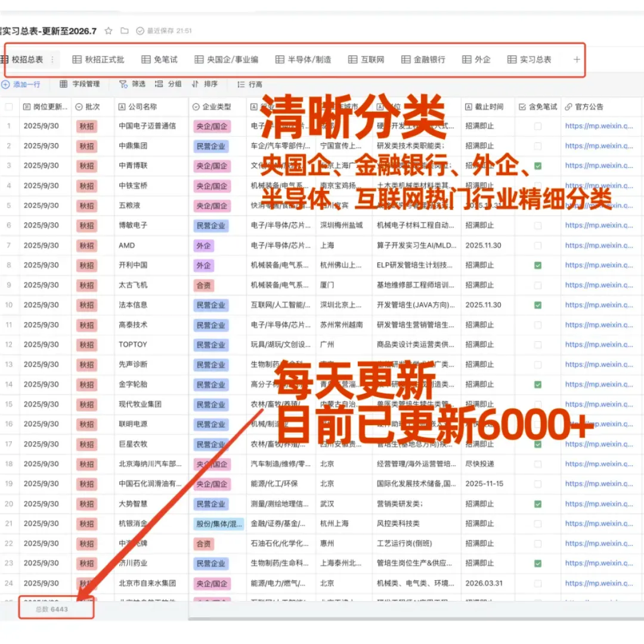Click 民营企业 tag in 金字轮胎 row
This screenshot has height=644, width=644.
pyautogui.click(x=211, y=385)
